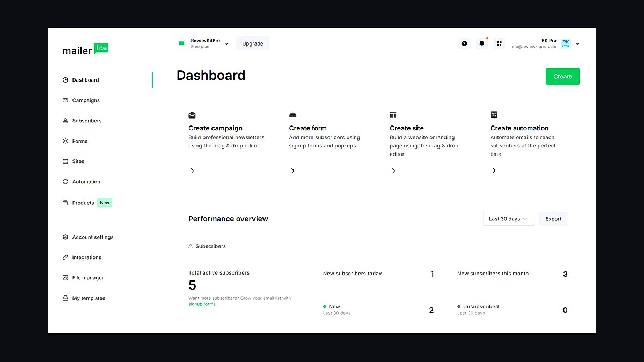This screenshot has width=644, height=362.
Task: Open the apps grid icon
Action: coord(499,43)
